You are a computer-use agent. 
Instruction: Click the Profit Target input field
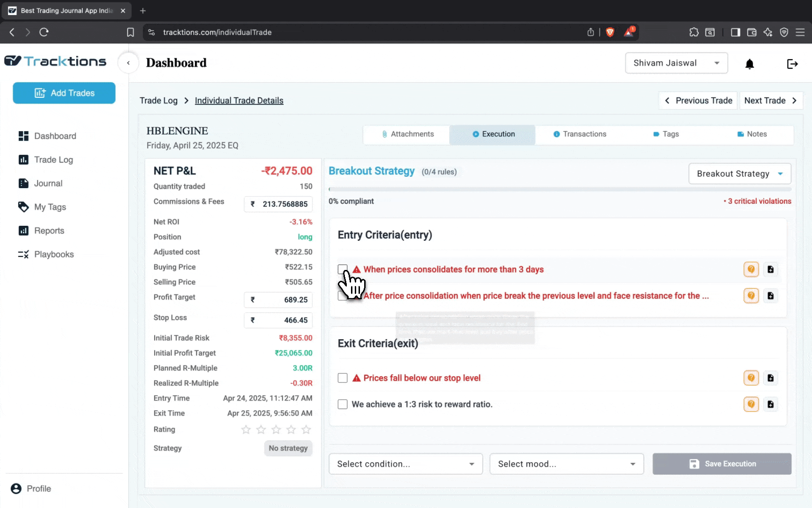coord(278,300)
